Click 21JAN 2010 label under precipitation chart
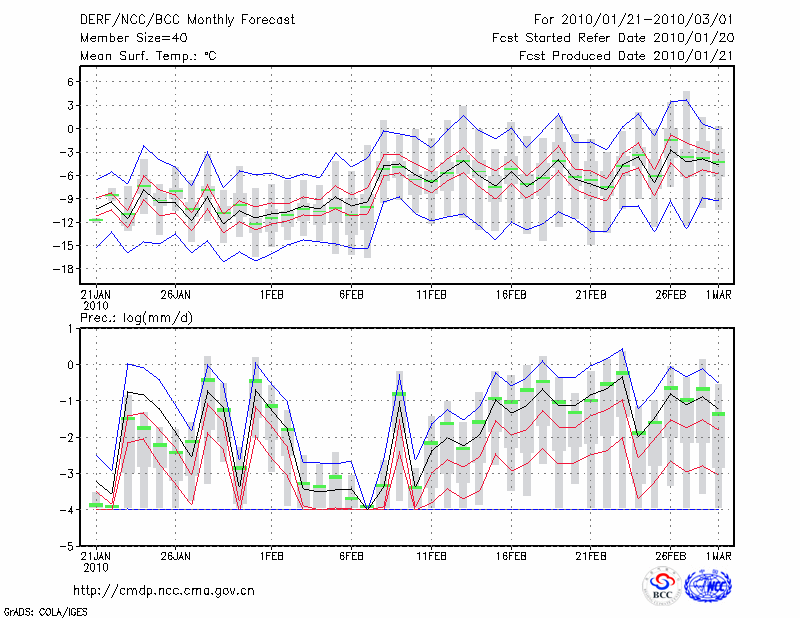The width and height of the screenshot is (800, 618). 95,561
